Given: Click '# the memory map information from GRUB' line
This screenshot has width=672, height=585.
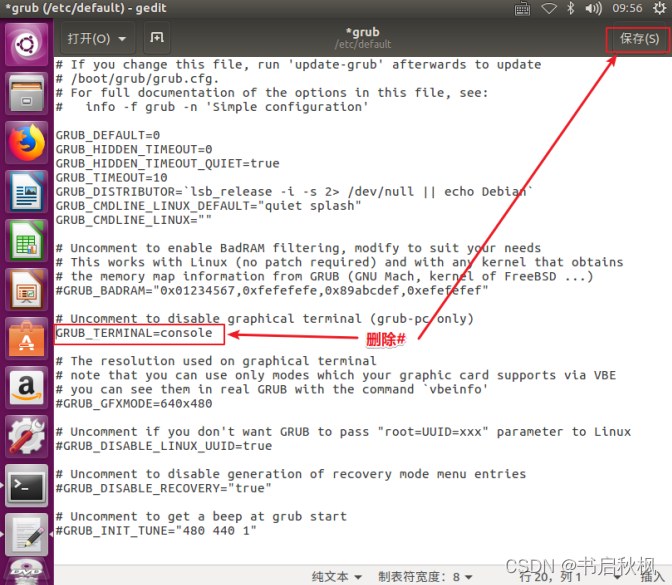Looking at the screenshot, I should coord(325,276).
